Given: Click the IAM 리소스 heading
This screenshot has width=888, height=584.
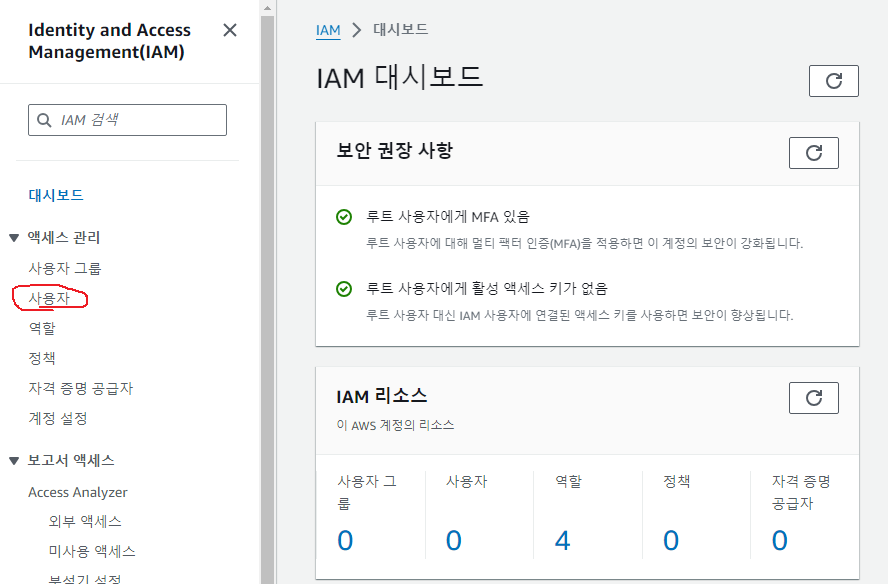Looking at the screenshot, I should (382, 396).
